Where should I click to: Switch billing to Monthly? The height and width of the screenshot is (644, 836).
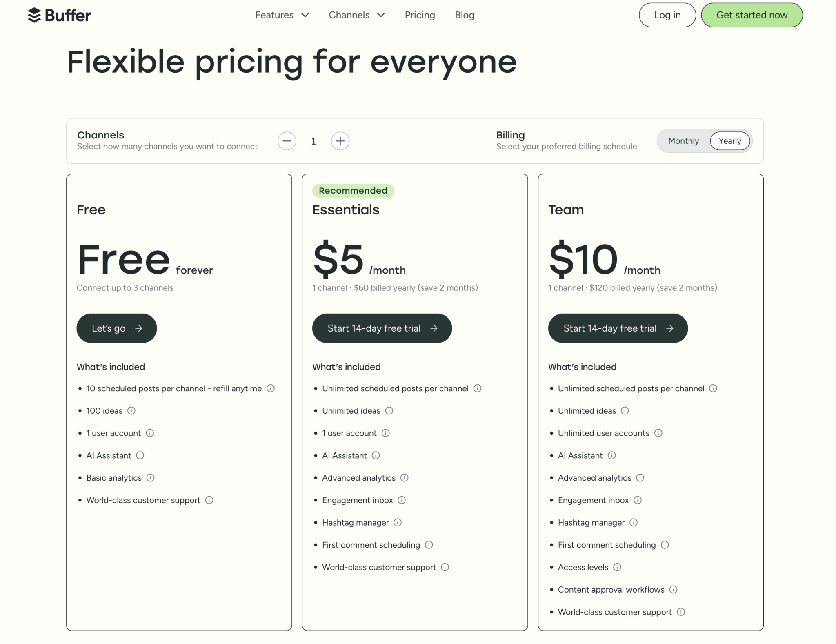pyautogui.click(x=683, y=141)
